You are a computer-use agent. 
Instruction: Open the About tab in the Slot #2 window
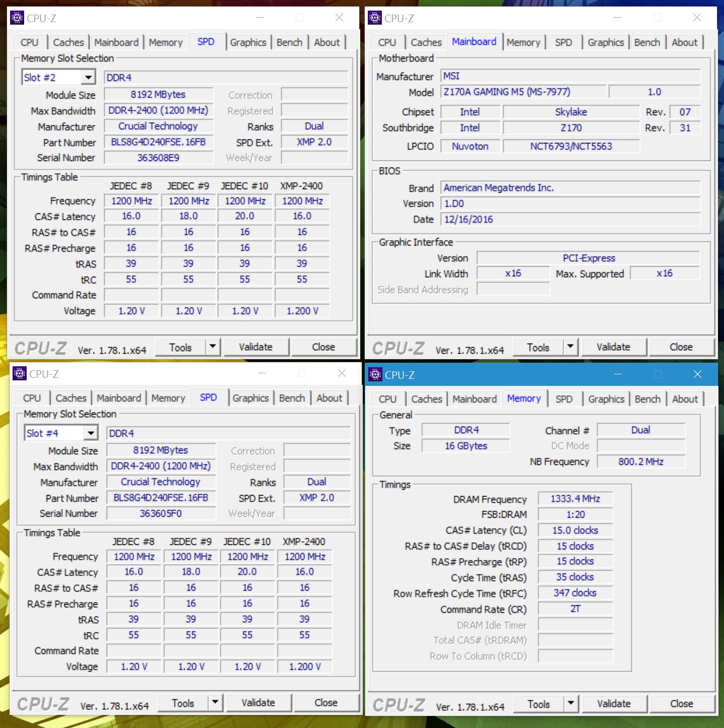(327, 42)
